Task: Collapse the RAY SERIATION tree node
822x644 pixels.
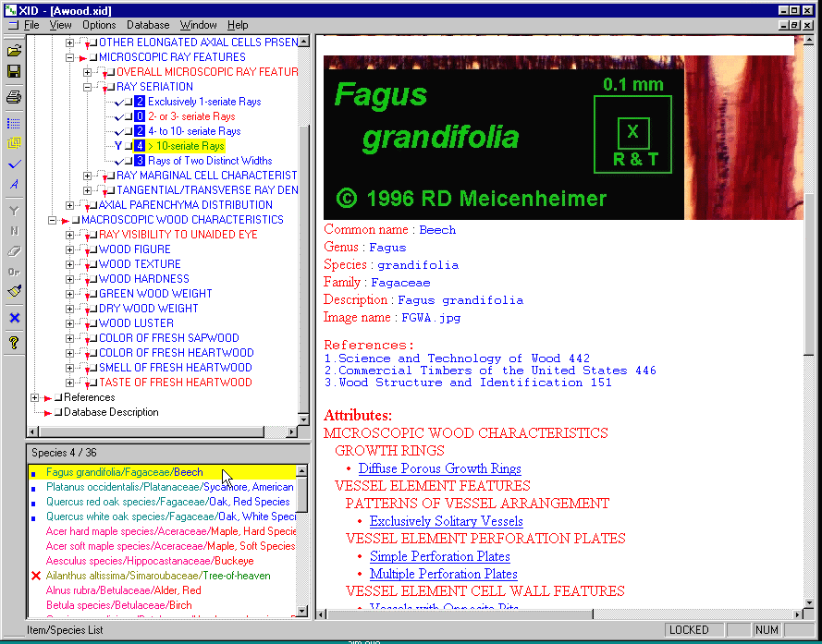Action: pyautogui.click(x=87, y=87)
